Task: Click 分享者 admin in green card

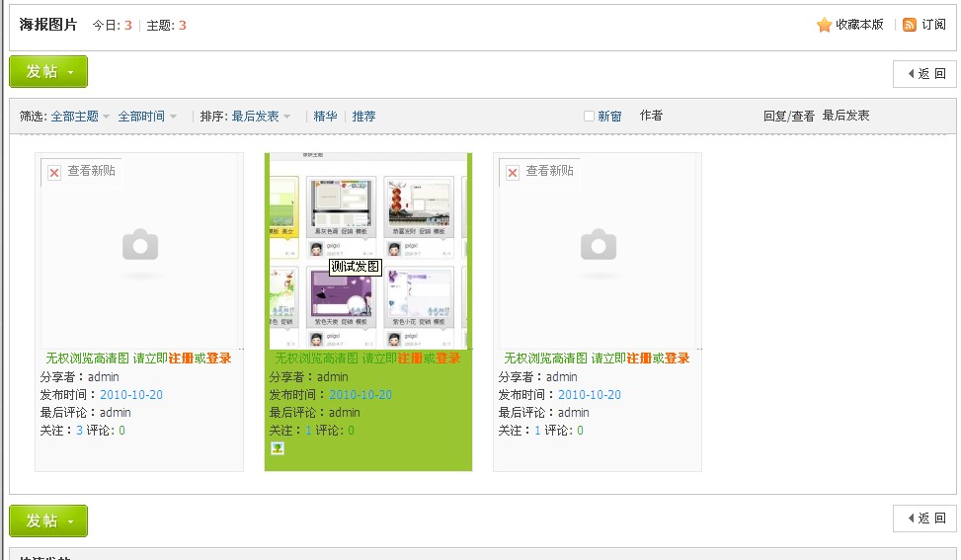Action: [333, 377]
